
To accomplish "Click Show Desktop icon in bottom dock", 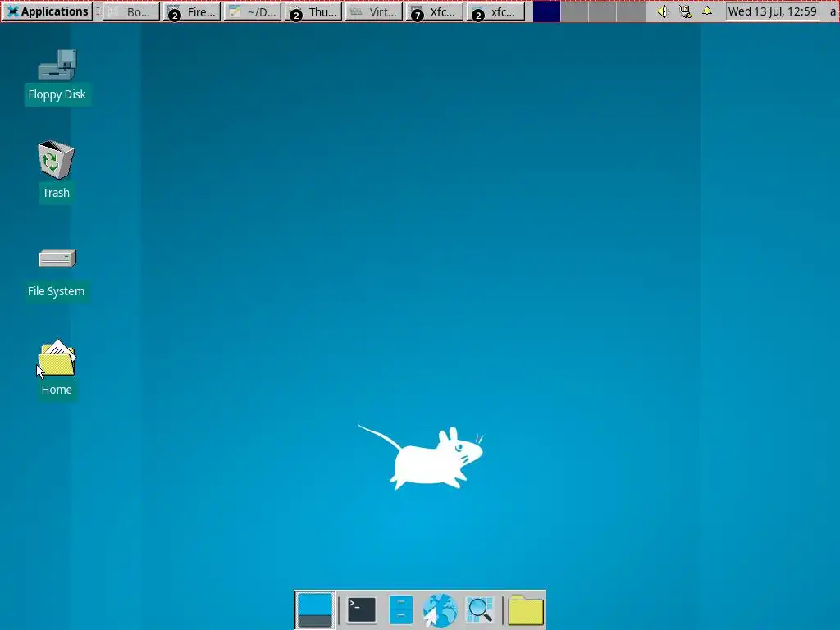I will (x=314, y=609).
